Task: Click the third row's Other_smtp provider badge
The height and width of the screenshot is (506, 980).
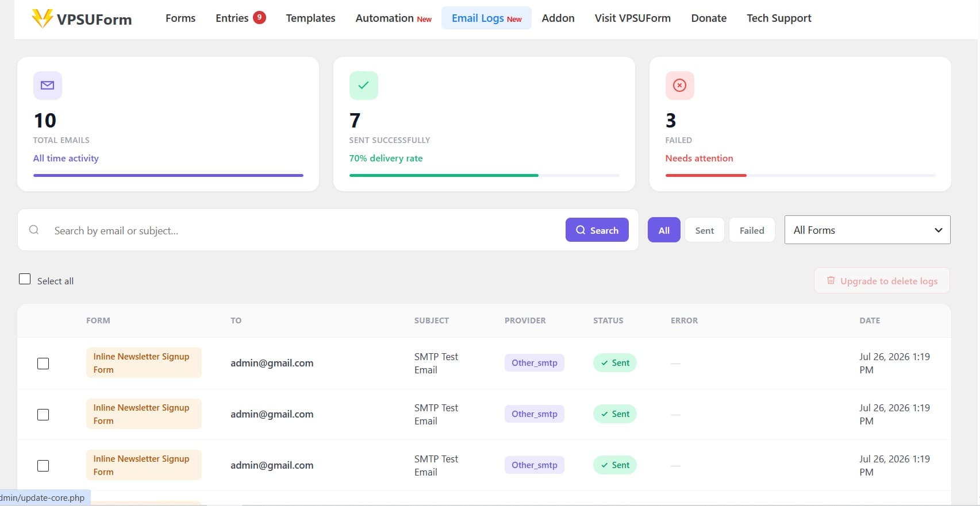Action: coord(535,465)
